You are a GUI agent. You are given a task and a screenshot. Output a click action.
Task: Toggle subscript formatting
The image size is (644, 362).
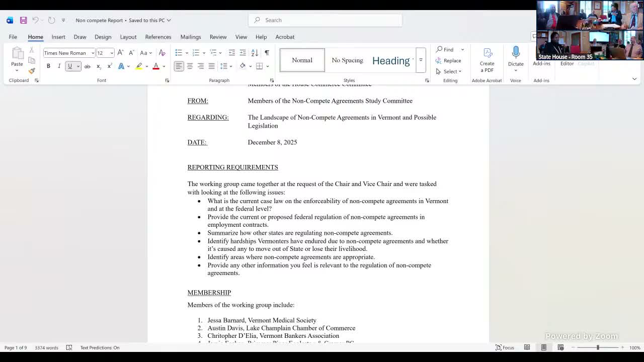point(99,66)
